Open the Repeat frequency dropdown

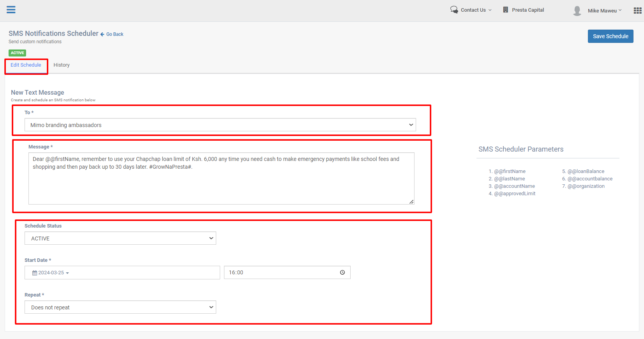120,307
